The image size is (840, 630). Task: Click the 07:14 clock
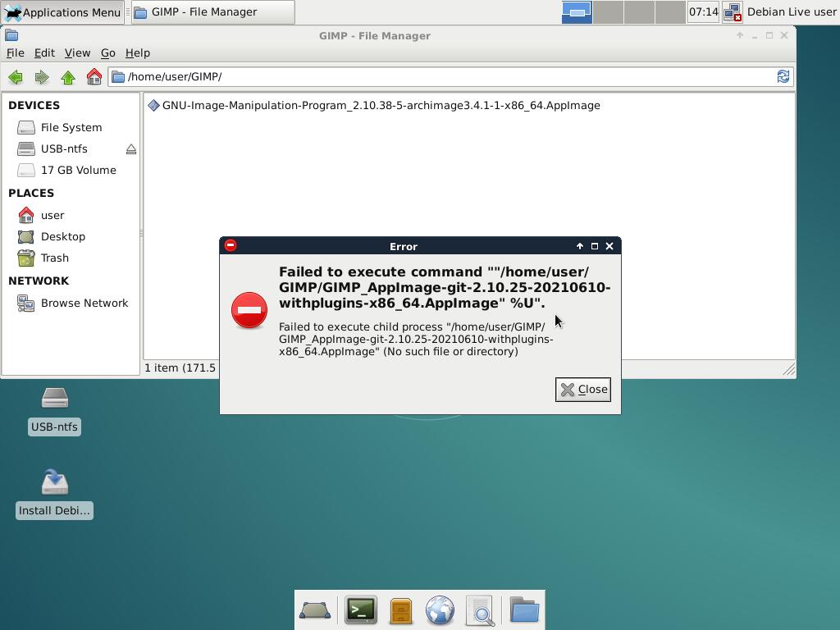(703, 11)
